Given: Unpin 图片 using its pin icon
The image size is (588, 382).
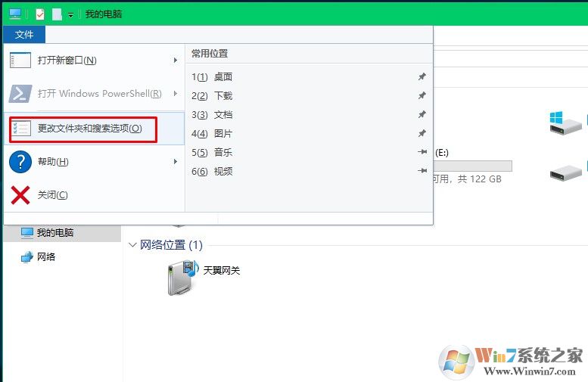Looking at the screenshot, I should pos(422,133).
